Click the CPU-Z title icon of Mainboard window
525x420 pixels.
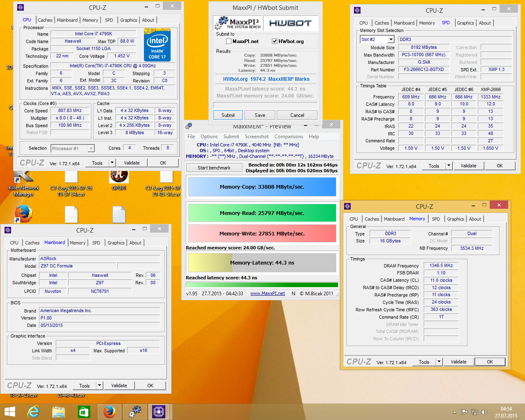8,230
